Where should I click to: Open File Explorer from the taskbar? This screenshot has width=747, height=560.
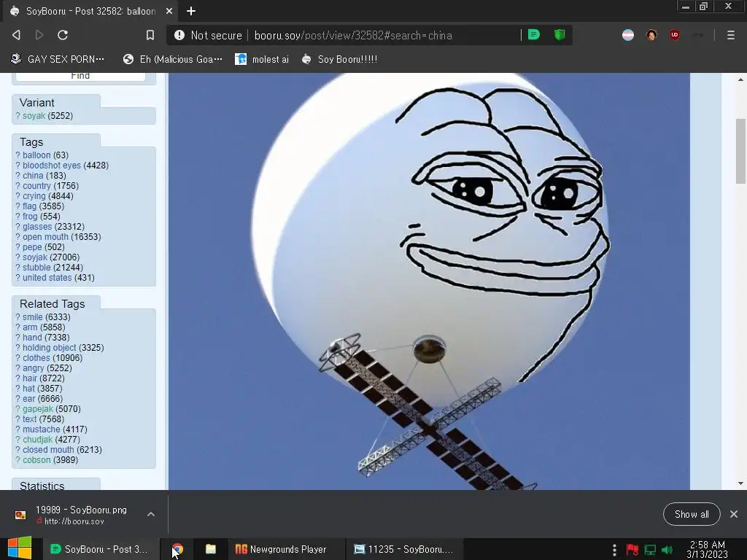[211, 549]
